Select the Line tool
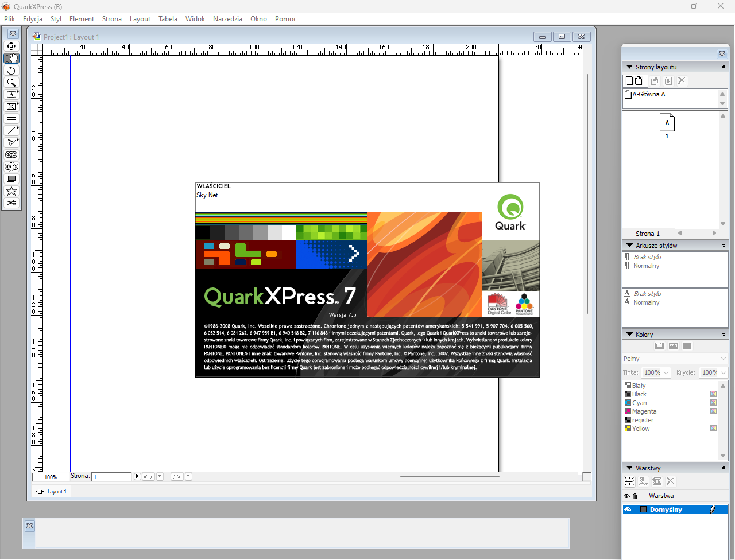This screenshot has height=560, width=735. tap(11, 130)
